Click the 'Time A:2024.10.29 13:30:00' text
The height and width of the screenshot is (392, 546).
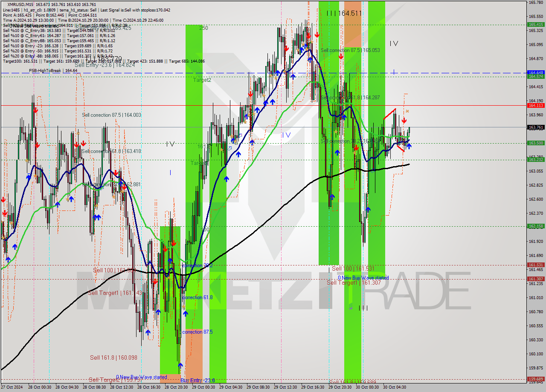tap(29, 20)
